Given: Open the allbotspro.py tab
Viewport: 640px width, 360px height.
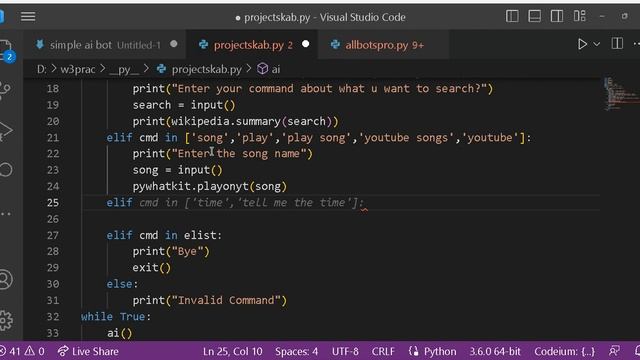Looking at the screenshot, I should click(384, 45).
